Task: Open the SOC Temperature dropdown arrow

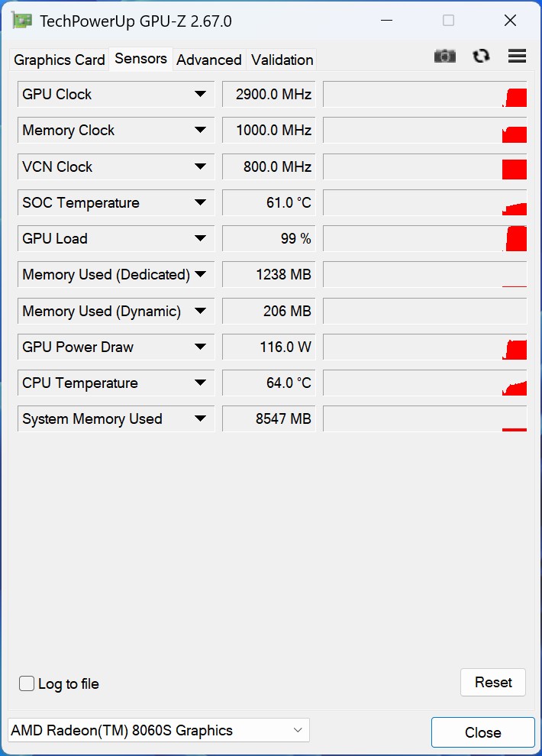Action: pos(200,202)
